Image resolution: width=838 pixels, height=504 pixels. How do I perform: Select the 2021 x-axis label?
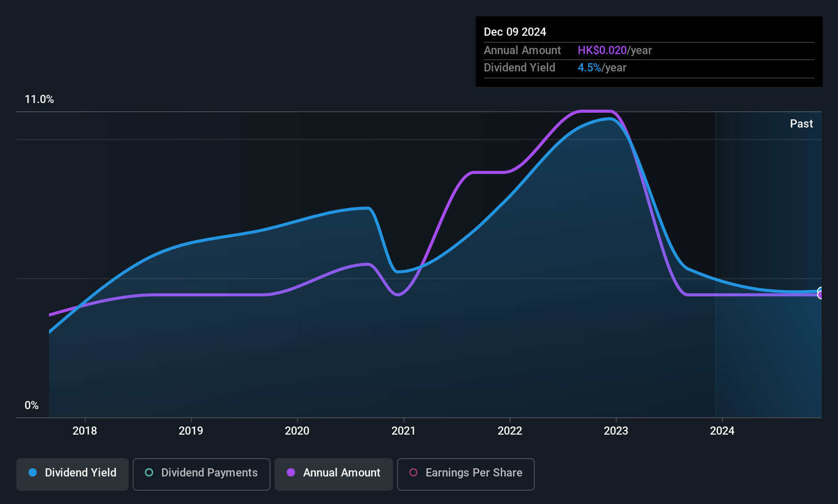click(404, 431)
